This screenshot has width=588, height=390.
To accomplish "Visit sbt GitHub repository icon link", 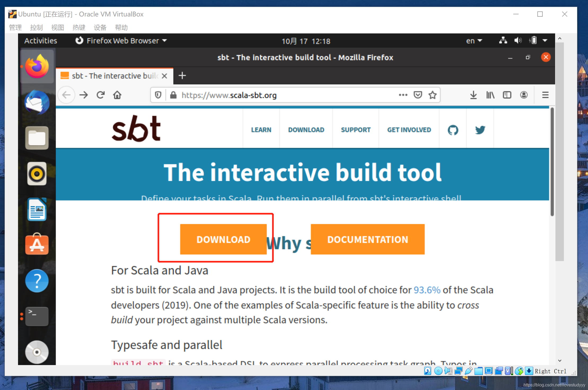I will (453, 130).
